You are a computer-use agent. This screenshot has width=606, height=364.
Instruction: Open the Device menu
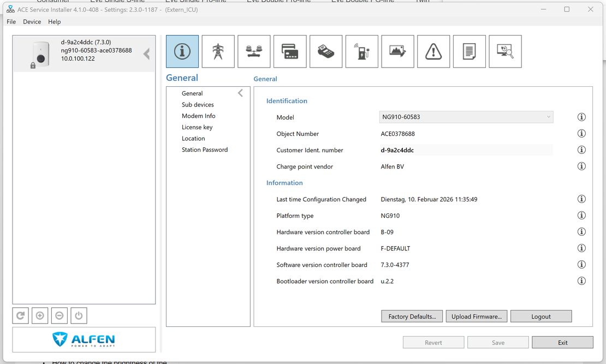click(32, 22)
